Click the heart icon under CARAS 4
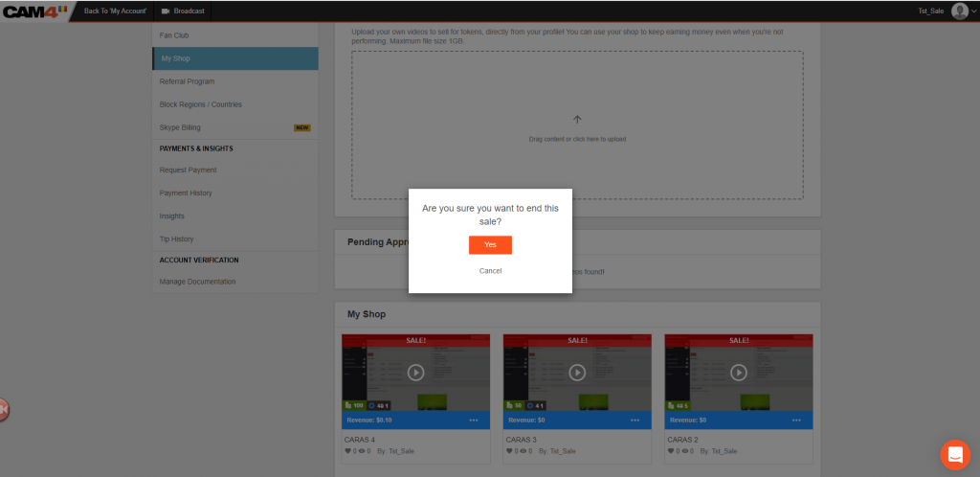Image resolution: width=980 pixels, height=477 pixels. (348, 451)
